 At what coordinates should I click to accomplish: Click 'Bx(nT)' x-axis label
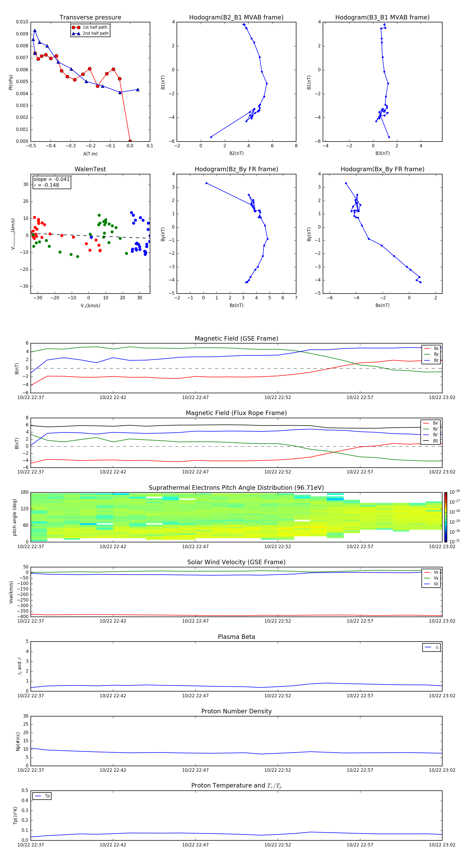click(382, 305)
